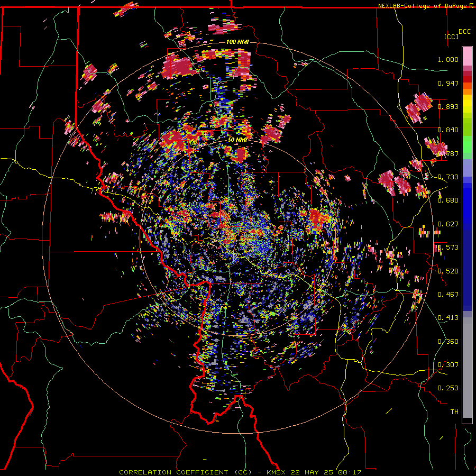This screenshot has height=476, width=476.
Task: Click the KMSX radar site identifier
Action: click(277, 472)
